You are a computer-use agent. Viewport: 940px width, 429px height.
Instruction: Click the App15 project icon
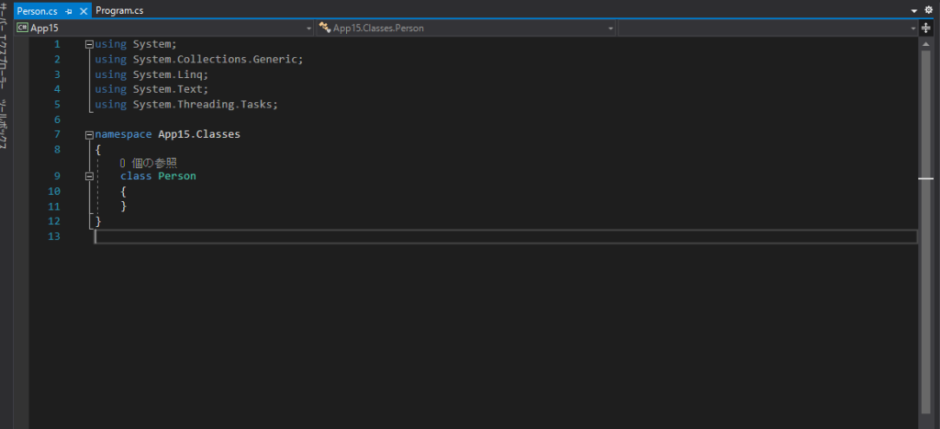22,28
